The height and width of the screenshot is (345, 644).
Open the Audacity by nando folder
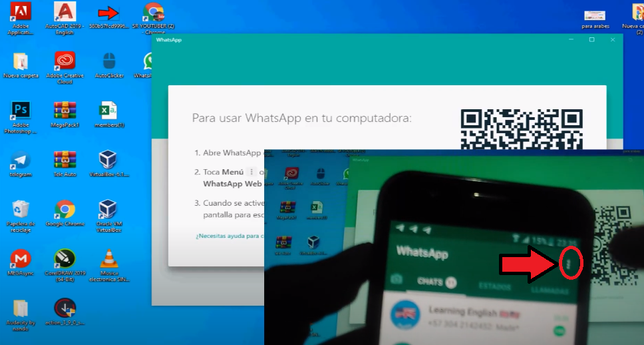click(x=20, y=315)
